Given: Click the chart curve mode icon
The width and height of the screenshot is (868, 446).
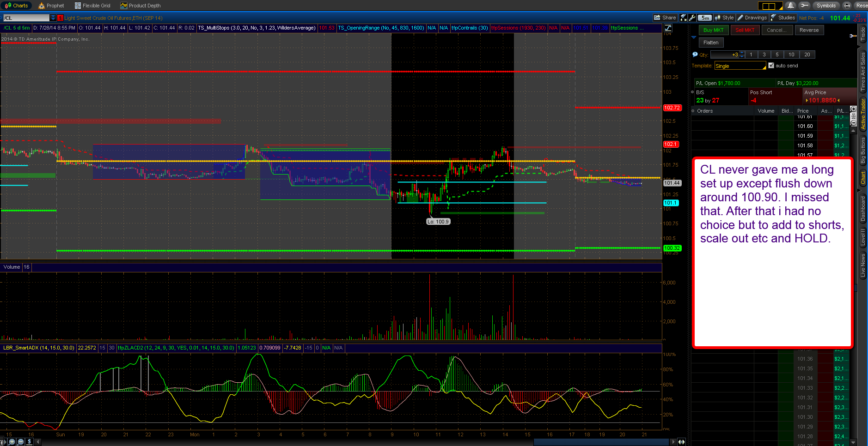Looking at the screenshot, I should point(668,28).
